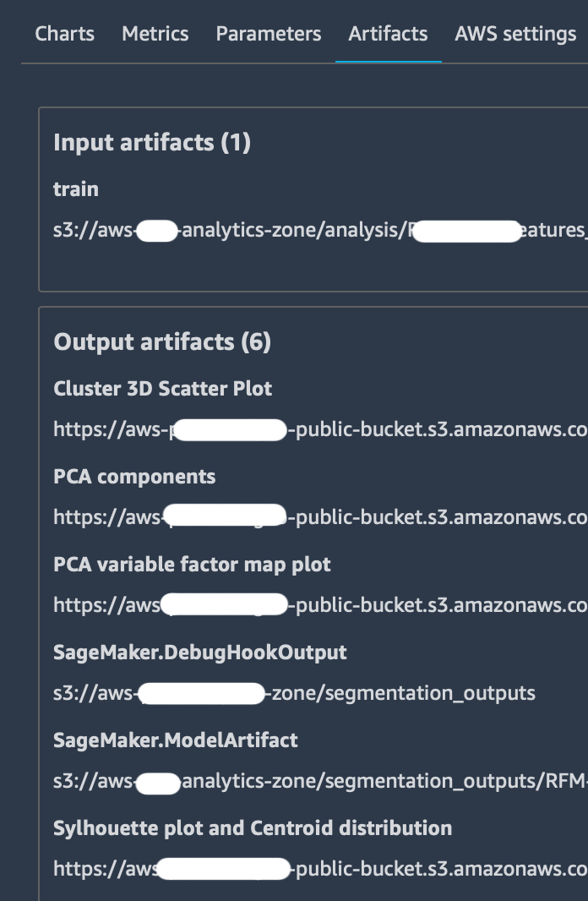
Task: Go to the Parameters tab
Action: point(268,34)
